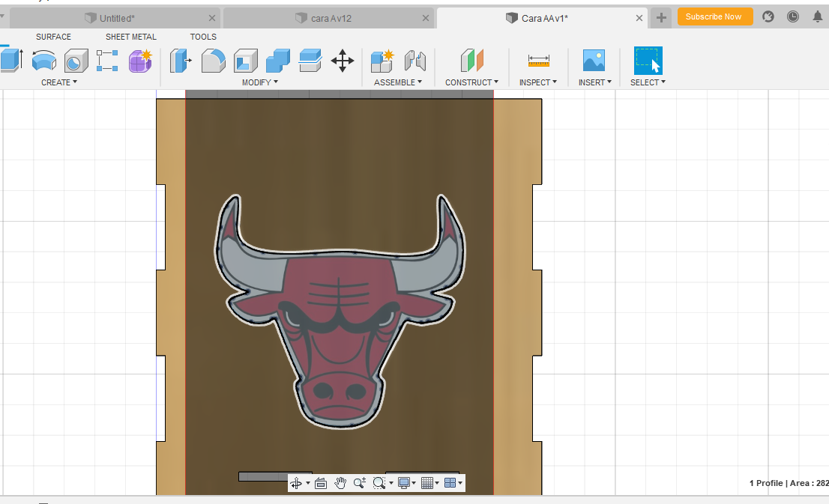
Task: Close the cara A v12 document tab
Action: 426,18
